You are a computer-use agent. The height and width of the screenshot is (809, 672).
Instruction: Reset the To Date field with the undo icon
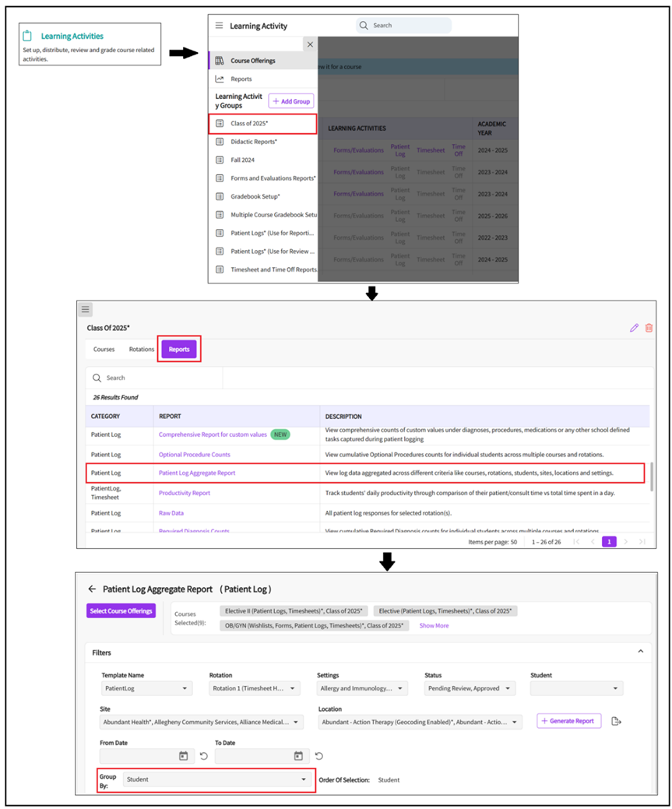point(319,755)
